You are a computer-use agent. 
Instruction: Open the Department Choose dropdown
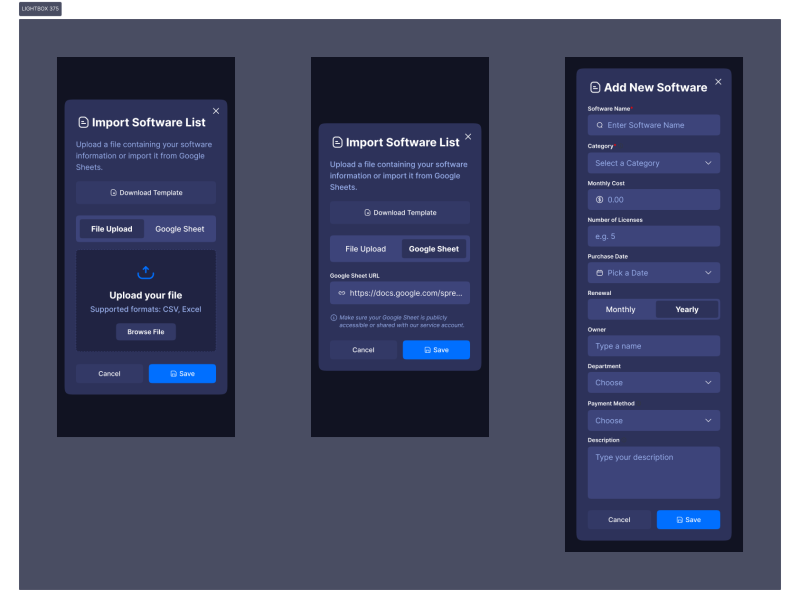[x=654, y=383]
